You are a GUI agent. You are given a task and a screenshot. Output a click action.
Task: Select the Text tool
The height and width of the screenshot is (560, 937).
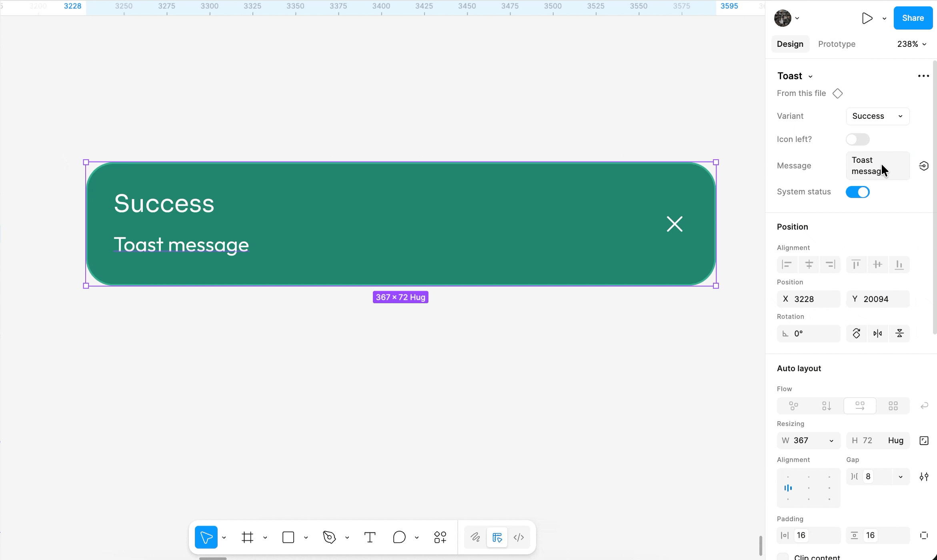(370, 537)
